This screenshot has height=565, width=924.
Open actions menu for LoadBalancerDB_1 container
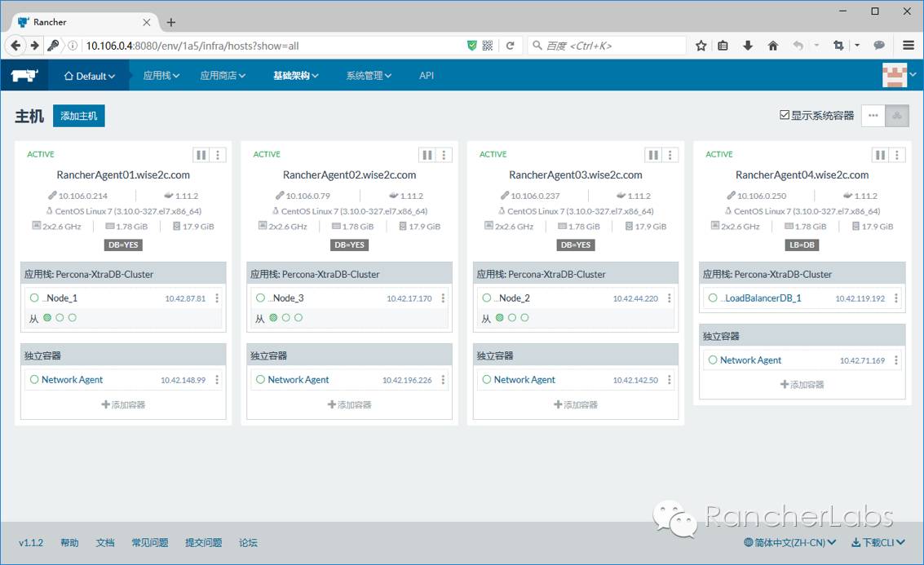(896, 298)
